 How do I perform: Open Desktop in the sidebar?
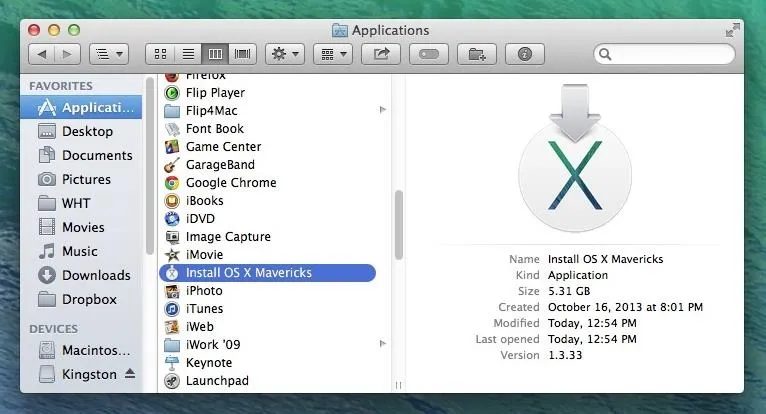[x=81, y=131]
